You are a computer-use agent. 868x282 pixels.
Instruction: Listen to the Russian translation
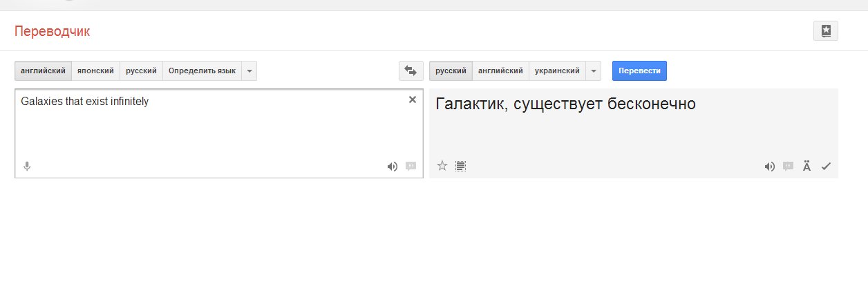point(769,166)
